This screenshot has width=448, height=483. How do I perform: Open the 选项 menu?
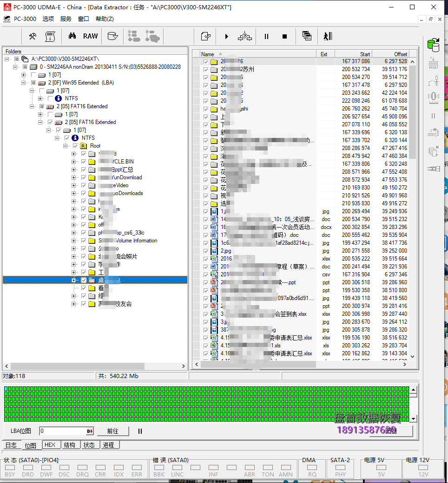(48, 19)
